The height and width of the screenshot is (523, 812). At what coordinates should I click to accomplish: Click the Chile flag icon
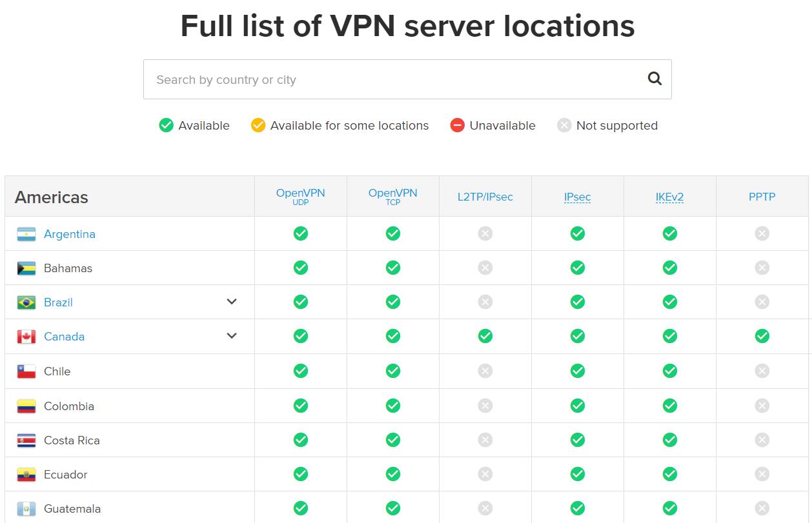pyautogui.click(x=26, y=371)
